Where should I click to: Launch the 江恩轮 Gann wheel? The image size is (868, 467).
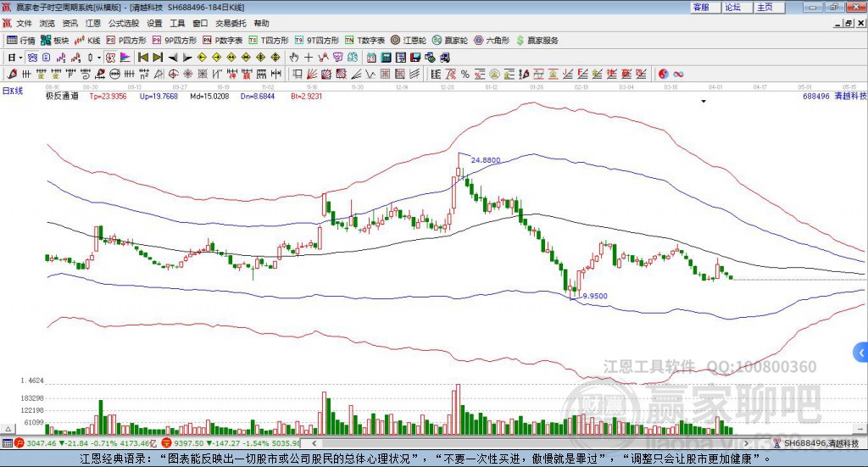point(409,41)
